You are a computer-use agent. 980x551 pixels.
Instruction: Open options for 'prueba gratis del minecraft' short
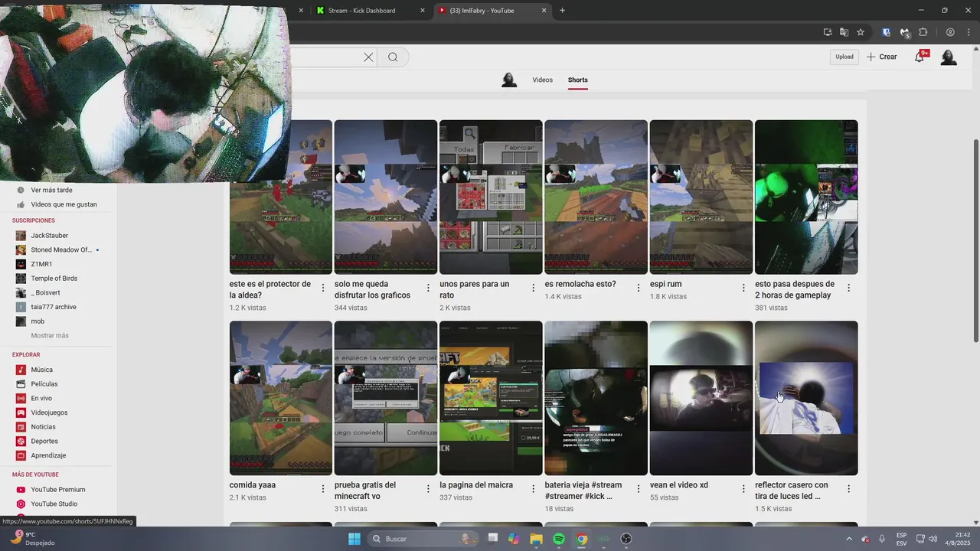point(428,489)
